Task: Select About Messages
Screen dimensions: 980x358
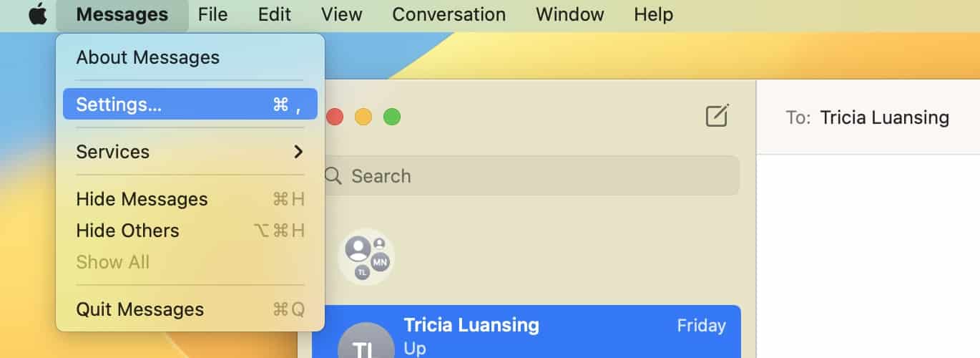Action: click(x=148, y=57)
